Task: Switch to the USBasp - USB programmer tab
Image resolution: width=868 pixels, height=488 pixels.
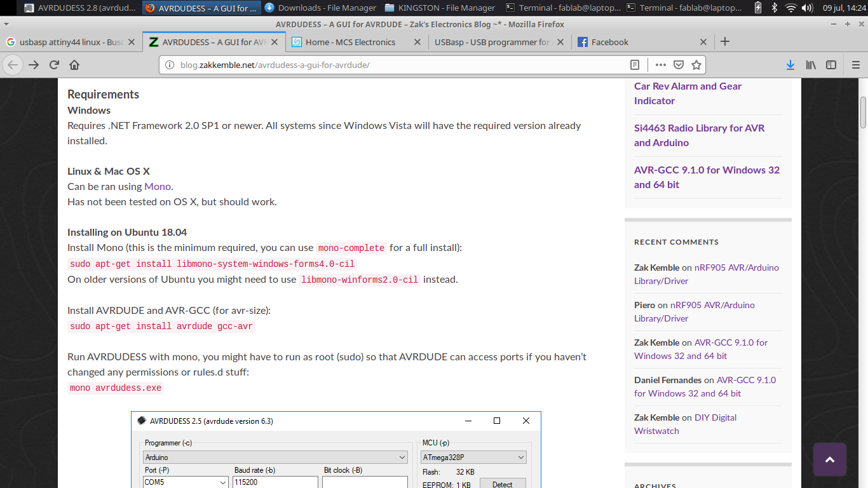Action: click(499, 42)
